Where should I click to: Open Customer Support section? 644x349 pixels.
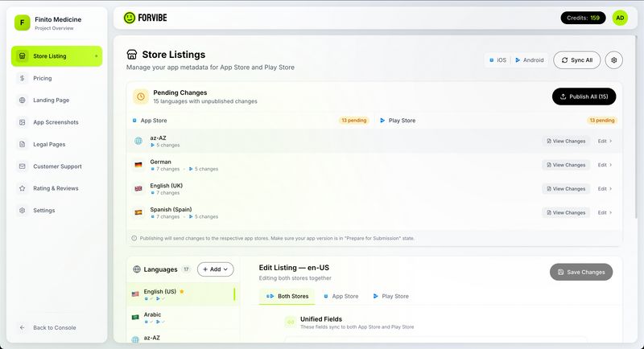56,166
